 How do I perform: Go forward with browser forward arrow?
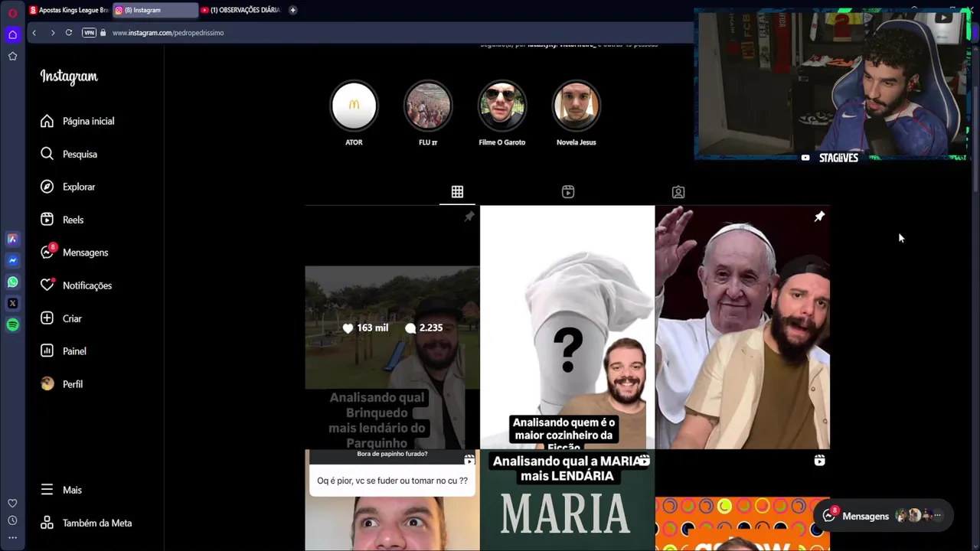tap(52, 33)
